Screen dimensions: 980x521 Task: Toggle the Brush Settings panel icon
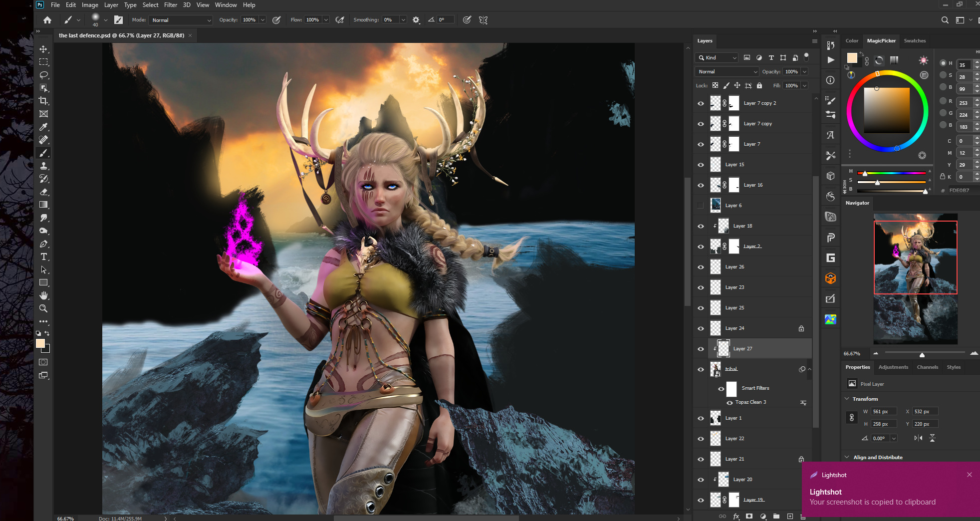tap(118, 20)
